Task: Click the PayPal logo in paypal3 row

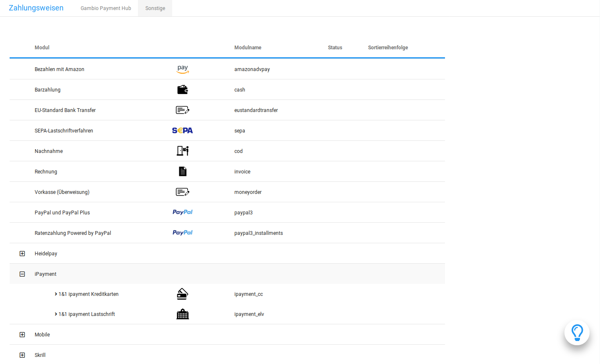Action: 183,212
